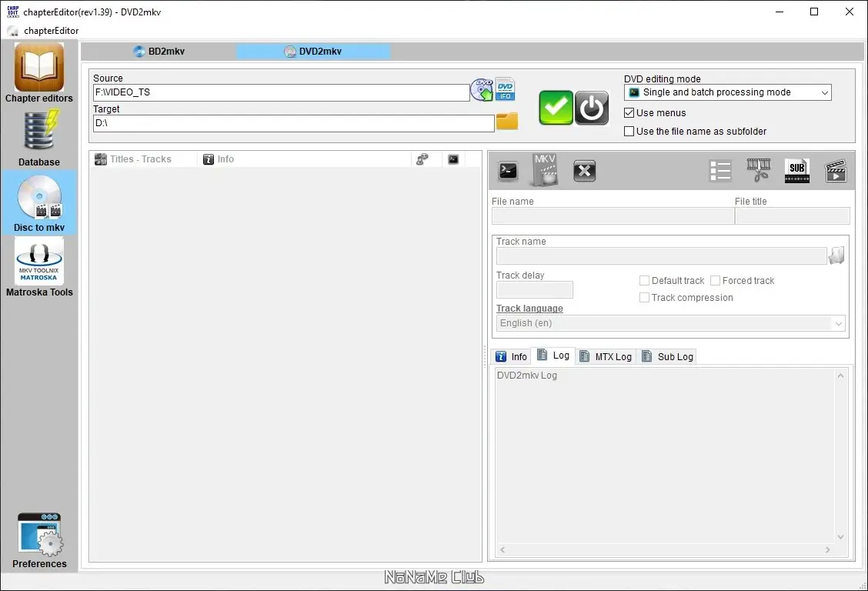Image resolution: width=868 pixels, height=591 pixels.
Task: Toggle the Track compression checkbox
Action: coord(644,298)
